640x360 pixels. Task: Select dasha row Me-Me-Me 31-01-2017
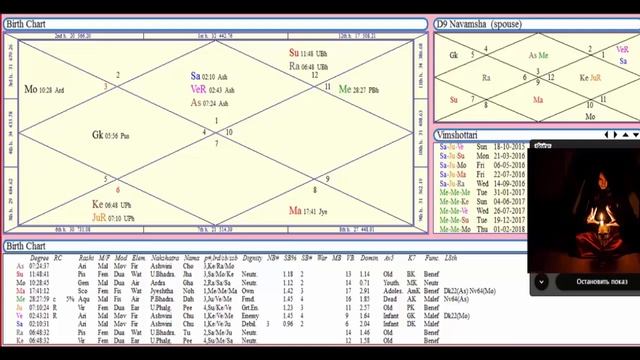[x=482, y=193]
